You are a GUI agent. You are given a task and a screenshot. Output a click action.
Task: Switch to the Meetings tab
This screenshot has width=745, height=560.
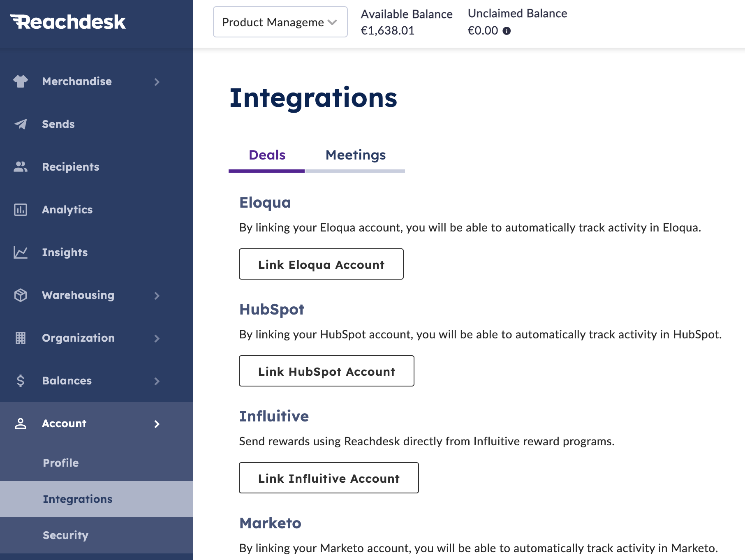pos(355,156)
